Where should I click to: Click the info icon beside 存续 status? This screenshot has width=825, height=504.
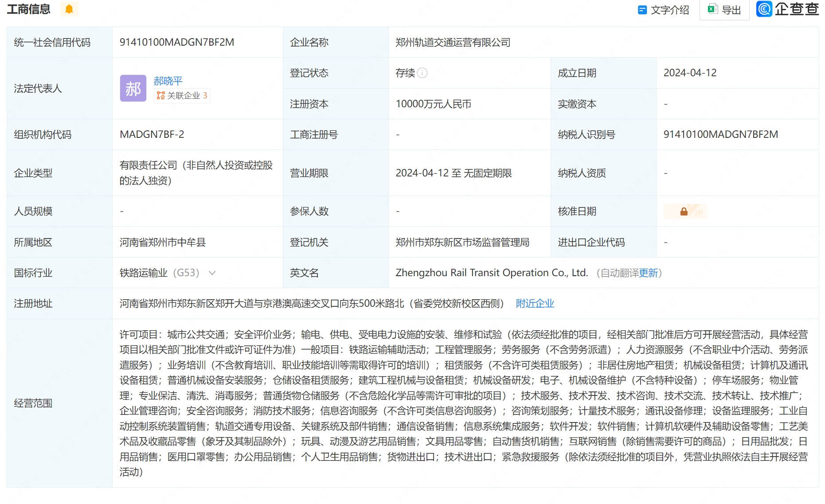422,73
